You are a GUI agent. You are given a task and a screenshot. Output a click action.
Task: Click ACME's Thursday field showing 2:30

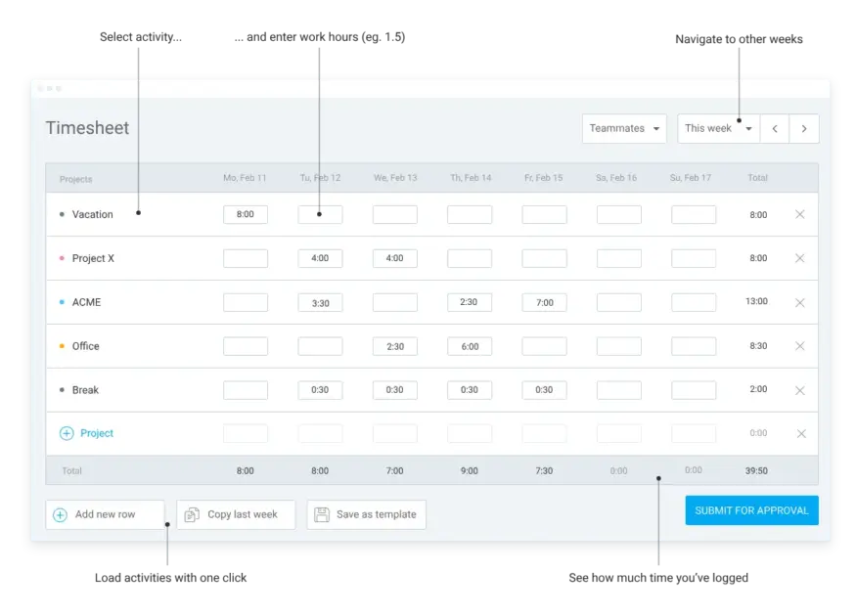pyautogui.click(x=469, y=302)
